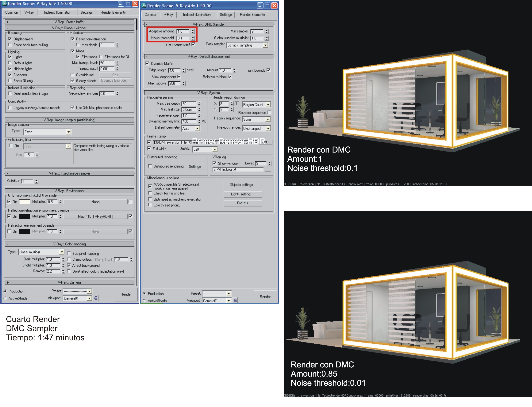Click the Presets button
Screen dimensions: 532x407
[x=243, y=203]
